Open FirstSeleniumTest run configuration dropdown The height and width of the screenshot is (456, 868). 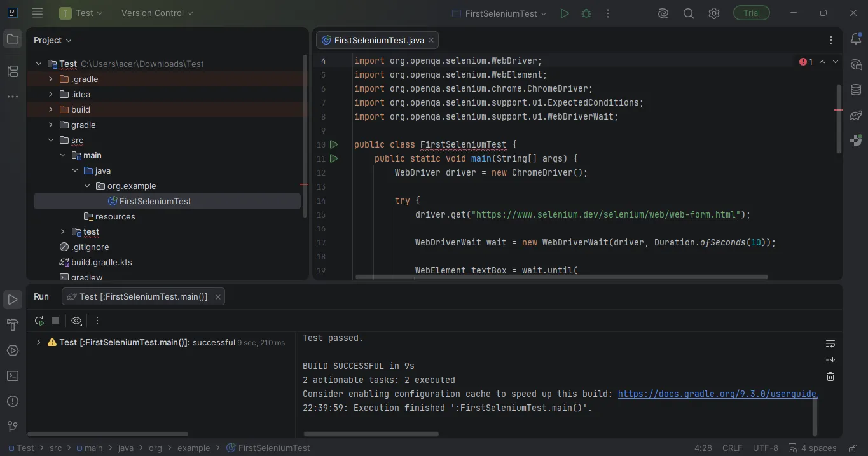coord(499,13)
